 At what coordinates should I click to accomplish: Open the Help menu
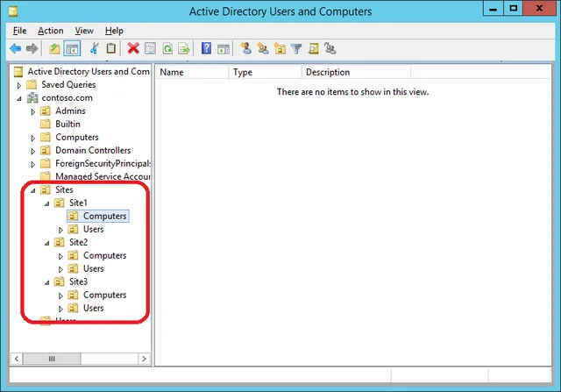tap(114, 32)
